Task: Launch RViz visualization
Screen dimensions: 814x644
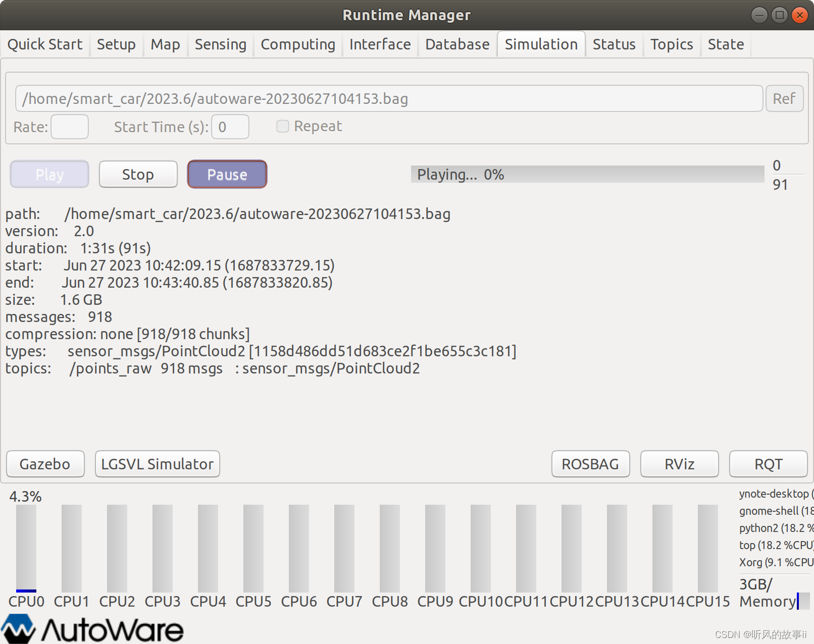Action: click(679, 464)
